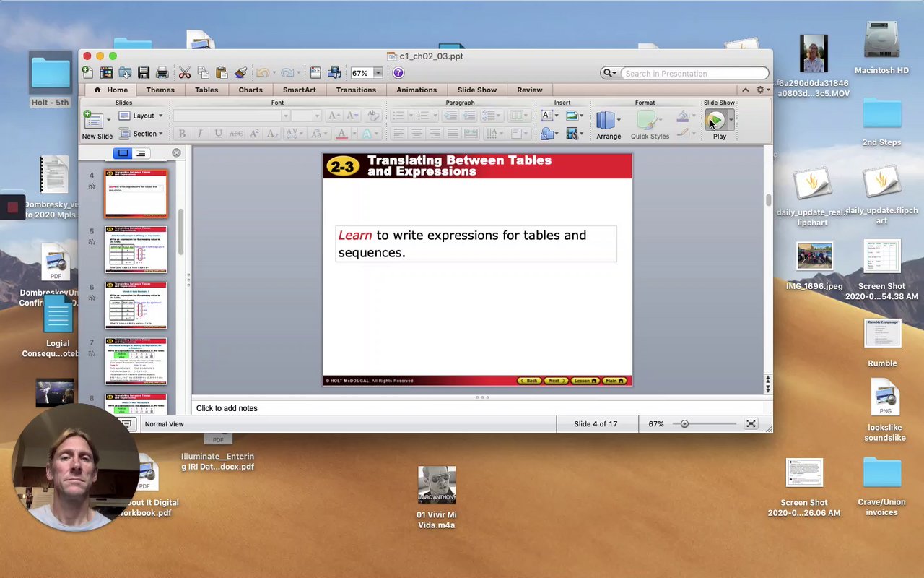
Task: Click the Open file folder icon
Action: pos(125,73)
